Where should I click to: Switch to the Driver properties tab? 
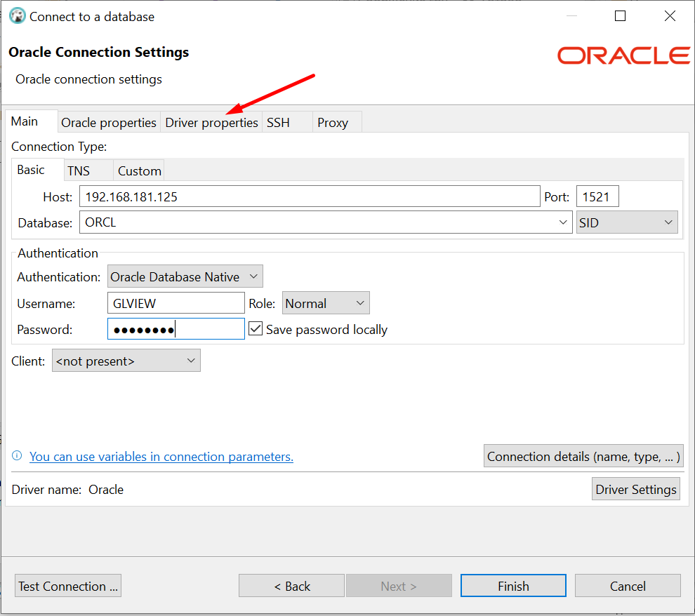[x=211, y=122]
